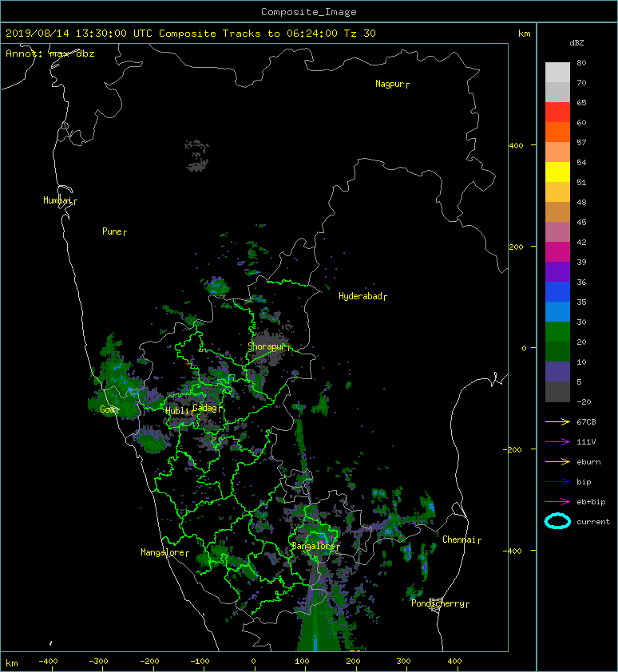Click the light gray 70-80 dBZ swatch
Image resolution: width=618 pixels, height=672 pixels.
pos(557,73)
